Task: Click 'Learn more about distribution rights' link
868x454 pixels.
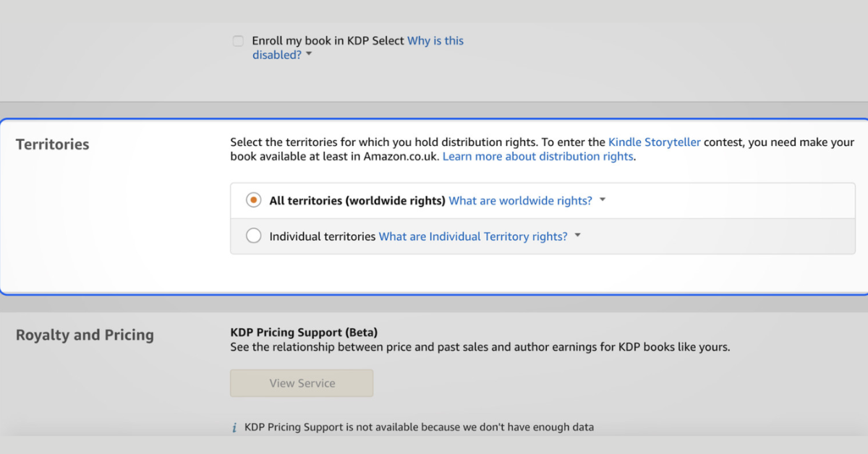Action: (x=537, y=156)
